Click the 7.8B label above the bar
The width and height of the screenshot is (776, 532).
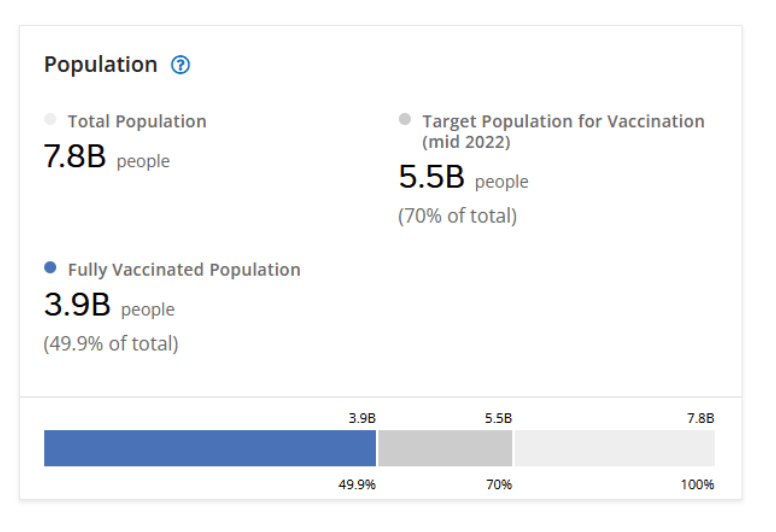pyautogui.click(x=700, y=418)
